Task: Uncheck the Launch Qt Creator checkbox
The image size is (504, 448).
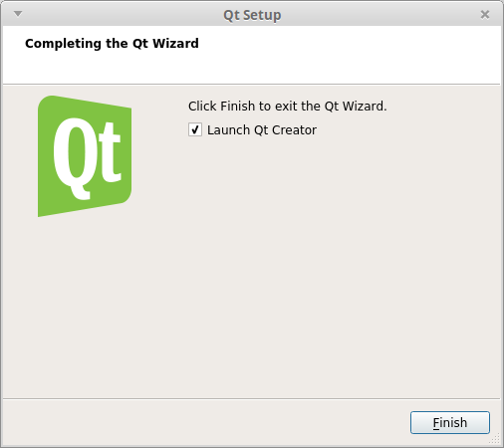Action: click(x=195, y=129)
